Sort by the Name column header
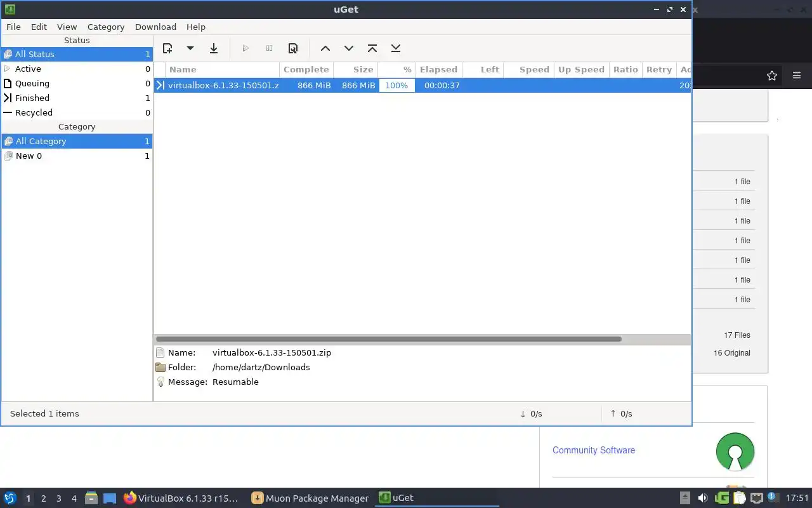The image size is (812, 508). pyautogui.click(x=222, y=69)
